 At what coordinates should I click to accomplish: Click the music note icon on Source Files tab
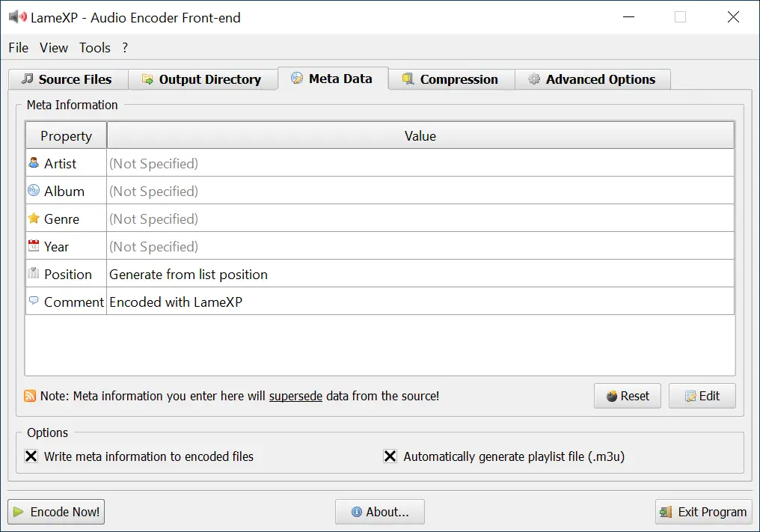pyautogui.click(x=28, y=79)
